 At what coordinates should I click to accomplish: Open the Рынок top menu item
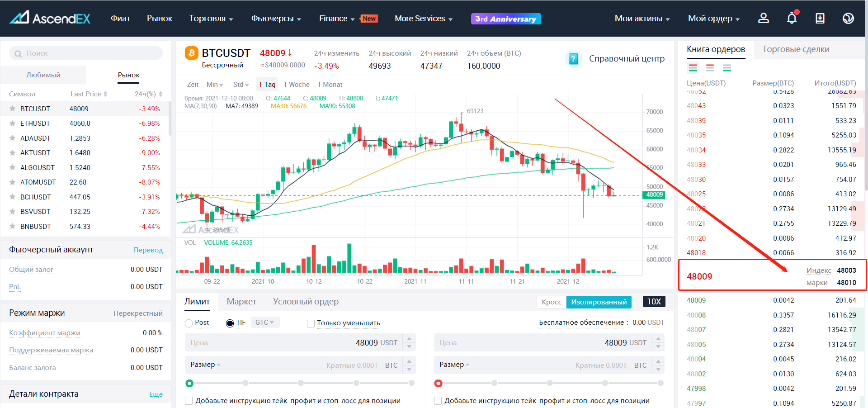point(160,19)
